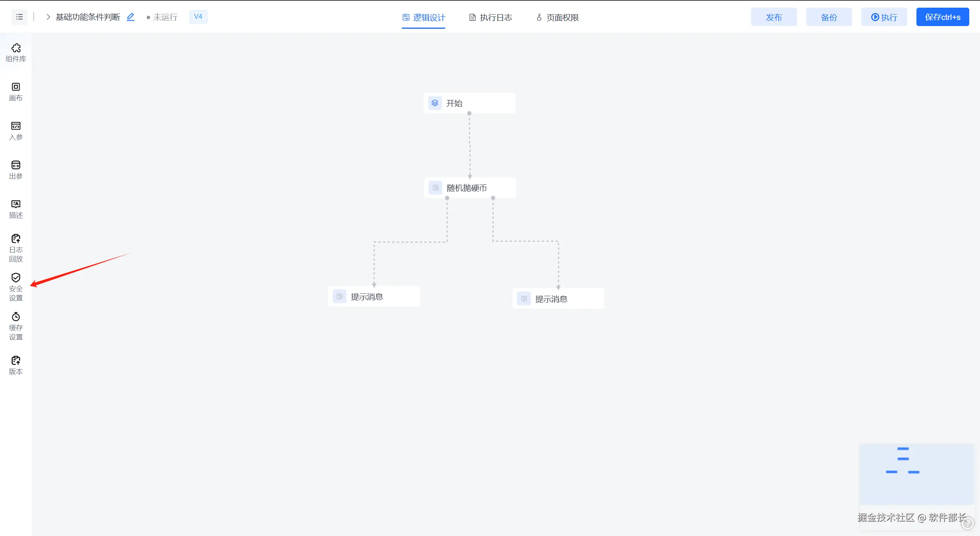The image size is (980, 536).
Task: Open the 版本 version panel
Action: click(16, 366)
